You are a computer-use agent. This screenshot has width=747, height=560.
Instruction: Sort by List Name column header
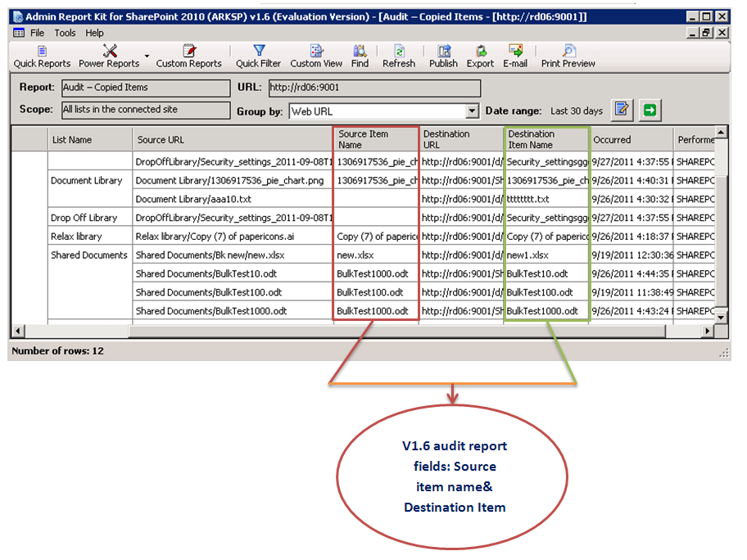(90, 139)
